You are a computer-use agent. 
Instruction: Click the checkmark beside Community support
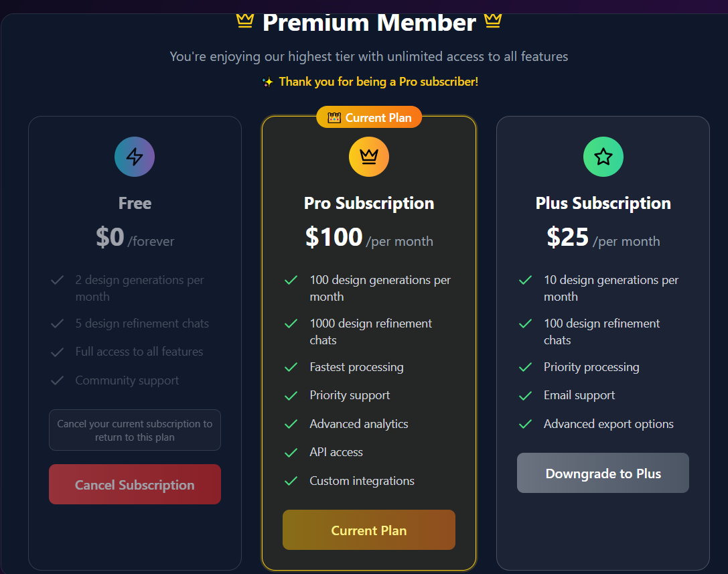(x=57, y=380)
